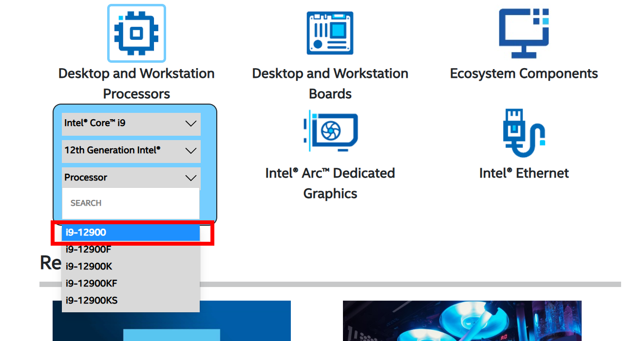Expand the Intel Core i9 family dropdown
Image resolution: width=644 pixels, height=341 pixels.
[x=131, y=124]
